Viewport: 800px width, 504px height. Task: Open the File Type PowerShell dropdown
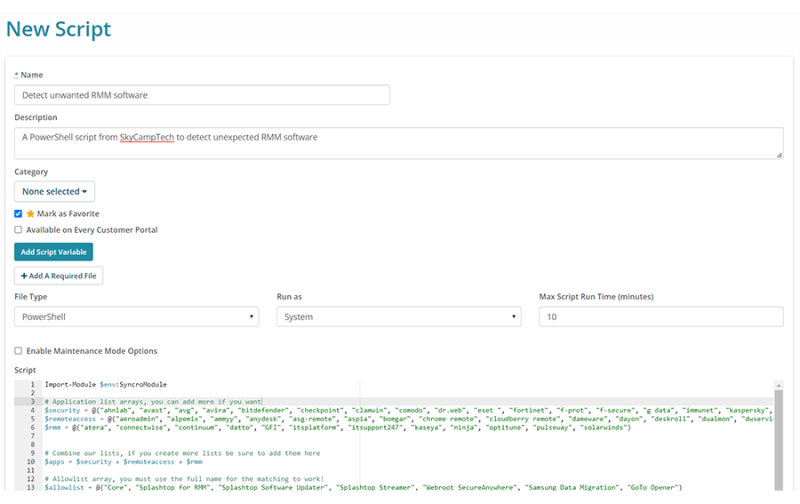coord(136,317)
